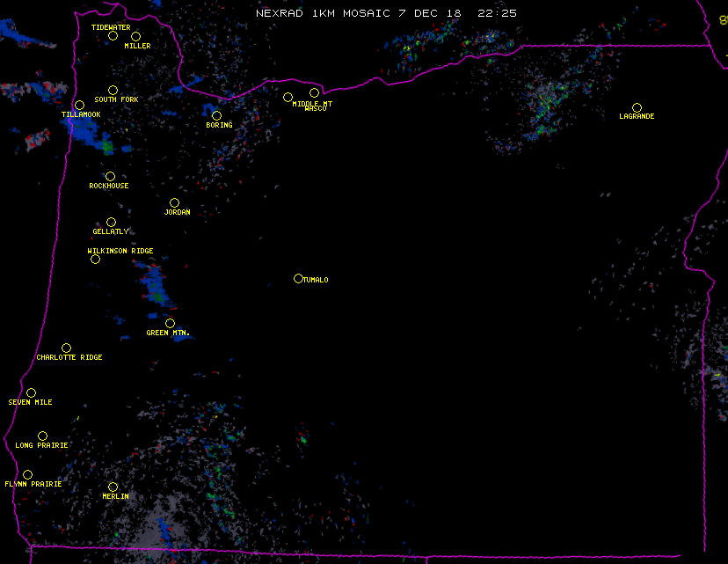Click the WASCO station text label
This screenshot has width=728, height=564.
click(x=316, y=109)
